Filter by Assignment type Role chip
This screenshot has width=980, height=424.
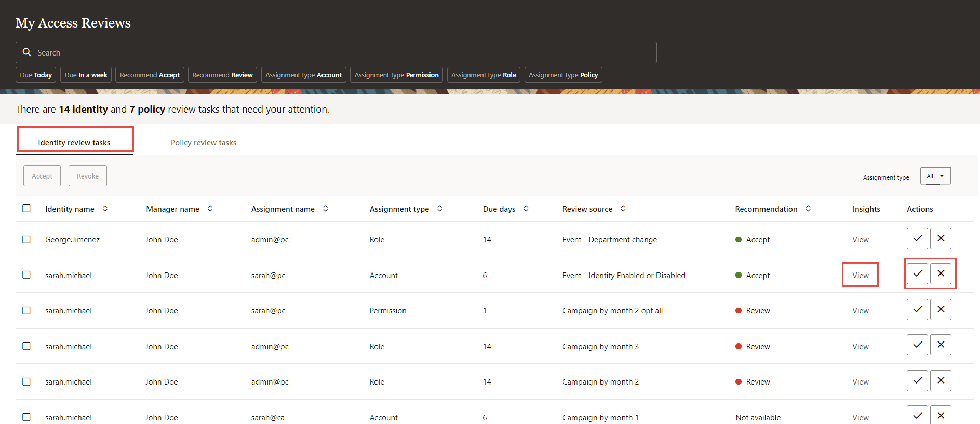click(484, 75)
